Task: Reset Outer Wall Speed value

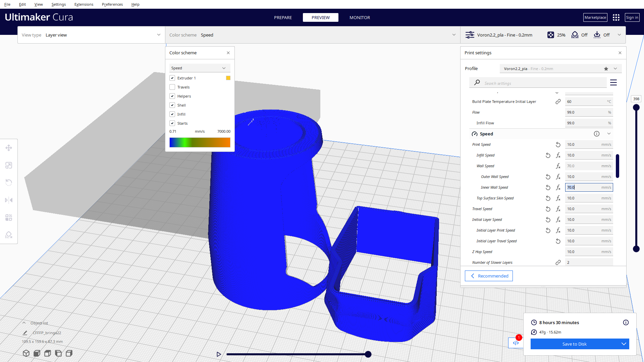Action: pos(548,177)
